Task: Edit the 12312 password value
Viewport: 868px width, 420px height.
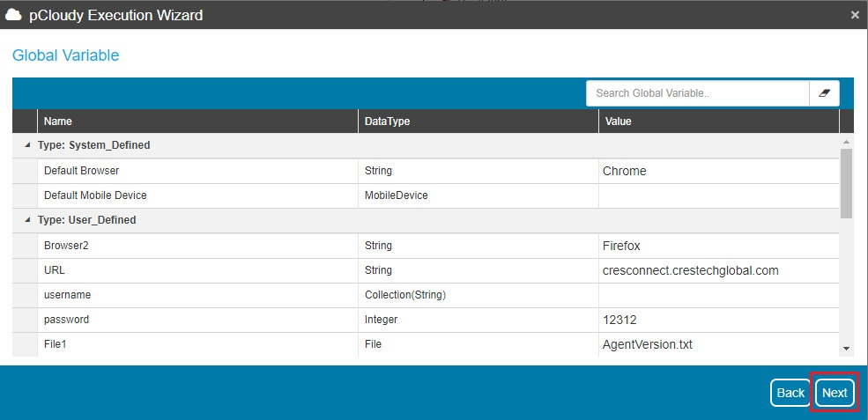Action: coord(719,320)
